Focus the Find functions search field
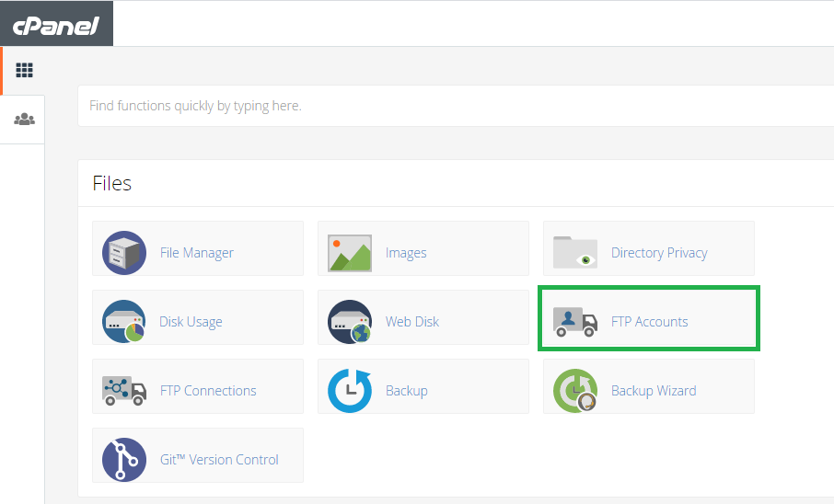This screenshot has height=504, width=834. coord(456,106)
